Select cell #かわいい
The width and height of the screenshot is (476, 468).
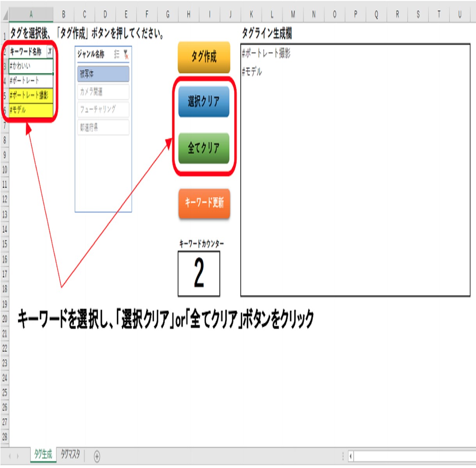pyautogui.click(x=31, y=66)
